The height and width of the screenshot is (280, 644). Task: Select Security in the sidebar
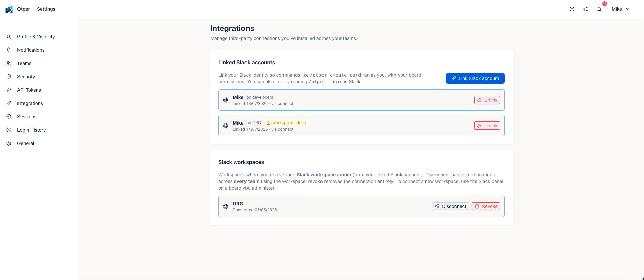click(26, 77)
